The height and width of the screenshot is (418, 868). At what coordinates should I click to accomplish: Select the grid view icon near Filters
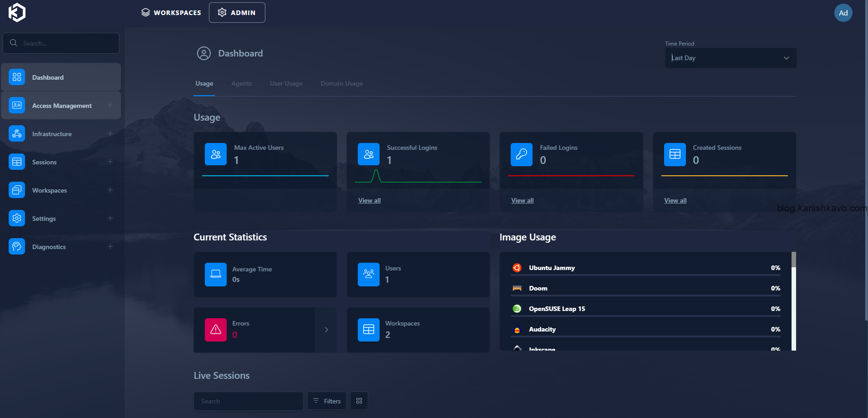359,401
